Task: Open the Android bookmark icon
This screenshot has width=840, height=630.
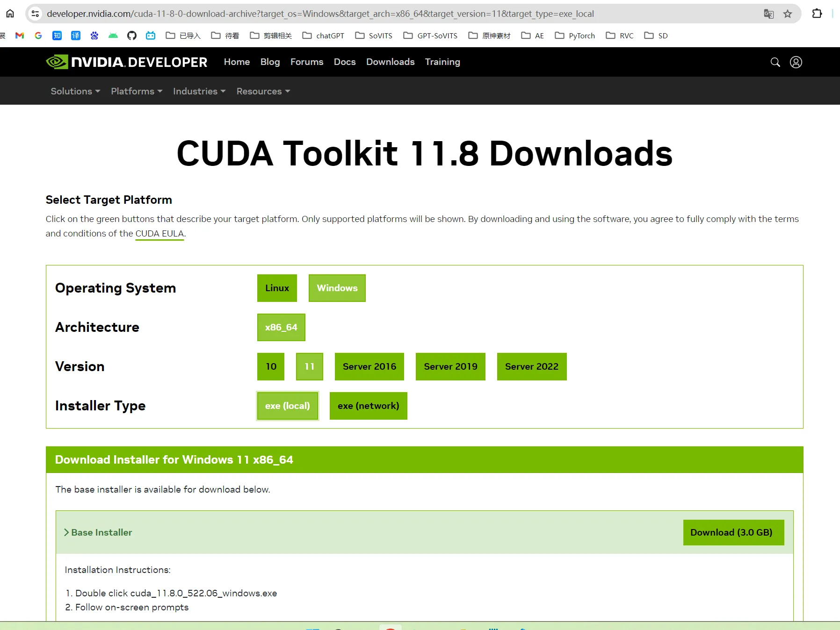Action: point(113,36)
